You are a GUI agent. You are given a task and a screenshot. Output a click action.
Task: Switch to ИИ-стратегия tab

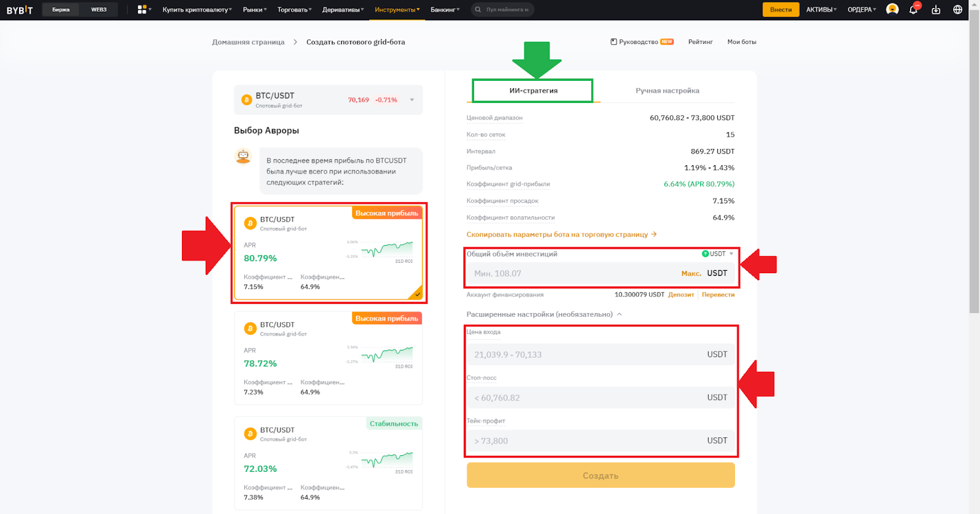[x=533, y=91]
